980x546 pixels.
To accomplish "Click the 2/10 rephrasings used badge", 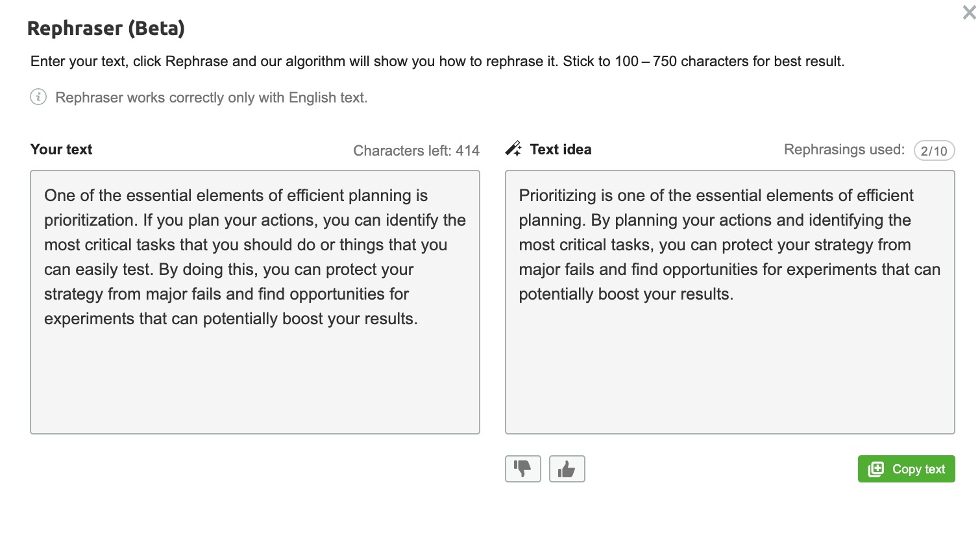I will tap(934, 150).
